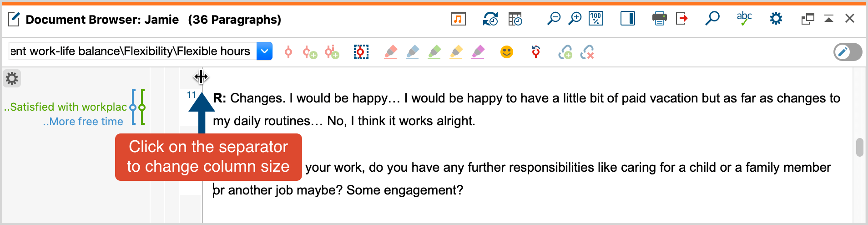The image size is (868, 225).
Task: Click the vertical scrollbar thumb
Action: click(x=859, y=147)
